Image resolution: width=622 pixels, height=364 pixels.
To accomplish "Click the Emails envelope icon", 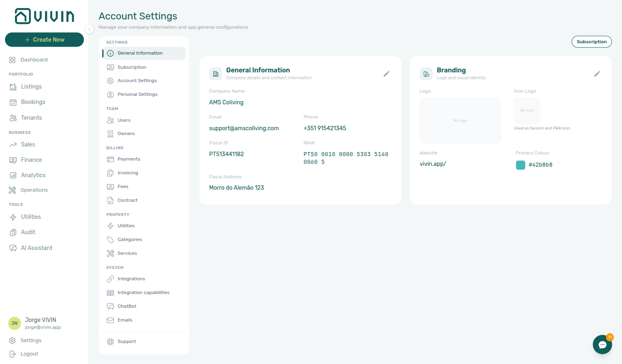I will 110,320.
